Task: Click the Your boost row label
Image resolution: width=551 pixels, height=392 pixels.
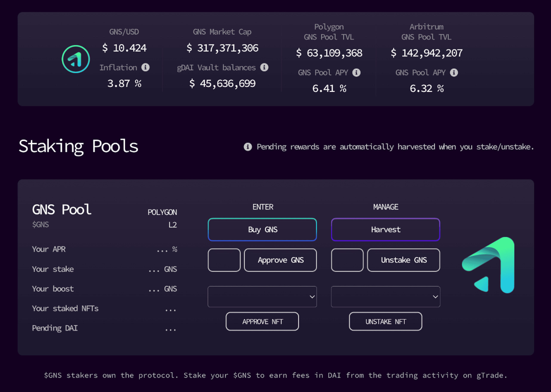Action: (x=53, y=289)
